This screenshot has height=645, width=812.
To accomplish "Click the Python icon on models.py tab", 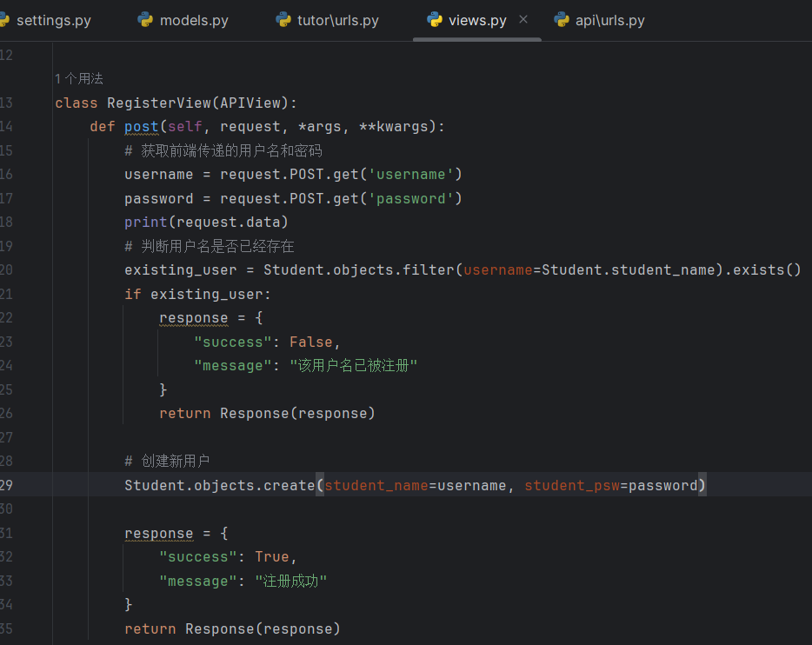I will pos(145,19).
